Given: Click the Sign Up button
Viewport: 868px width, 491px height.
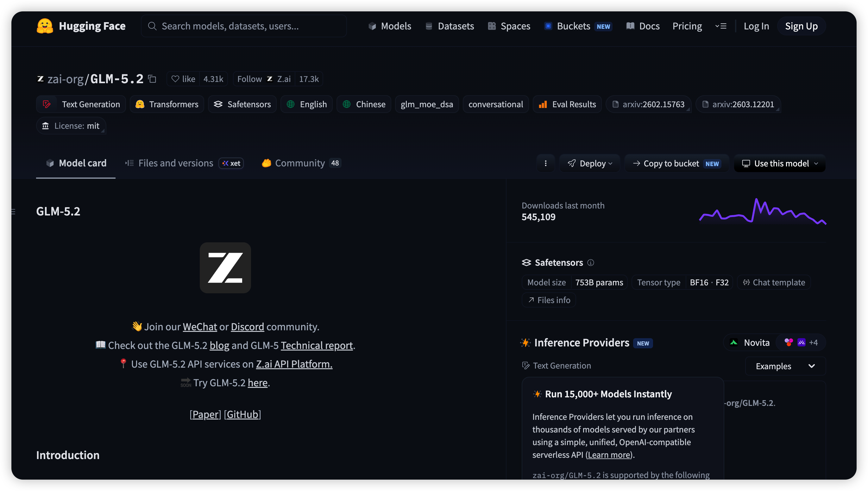Looking at the screenshot, I should click(x=801, y=26).
